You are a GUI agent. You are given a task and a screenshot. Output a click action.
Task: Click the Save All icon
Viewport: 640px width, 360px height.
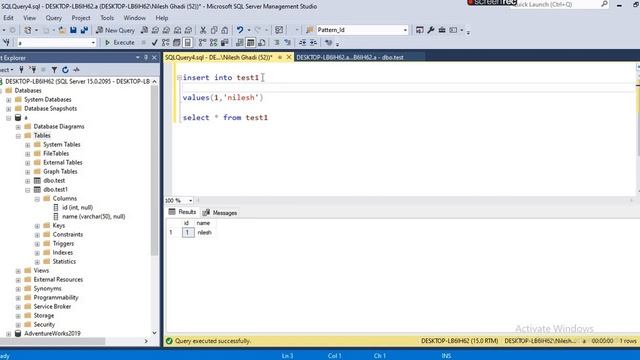click(x=84, y=30)
